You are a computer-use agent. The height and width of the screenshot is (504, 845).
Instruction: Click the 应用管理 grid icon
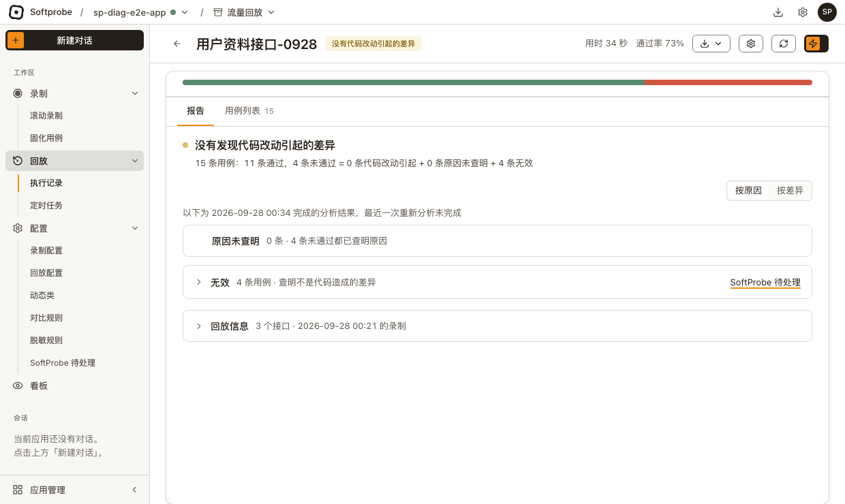click(x=18, y=490)
